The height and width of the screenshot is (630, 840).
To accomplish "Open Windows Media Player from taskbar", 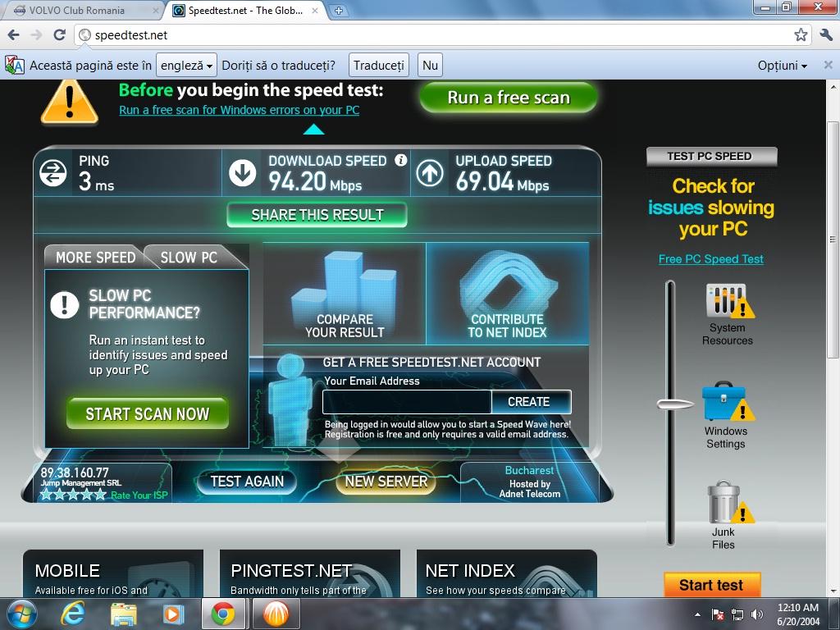I will click(x=172, y=614).
